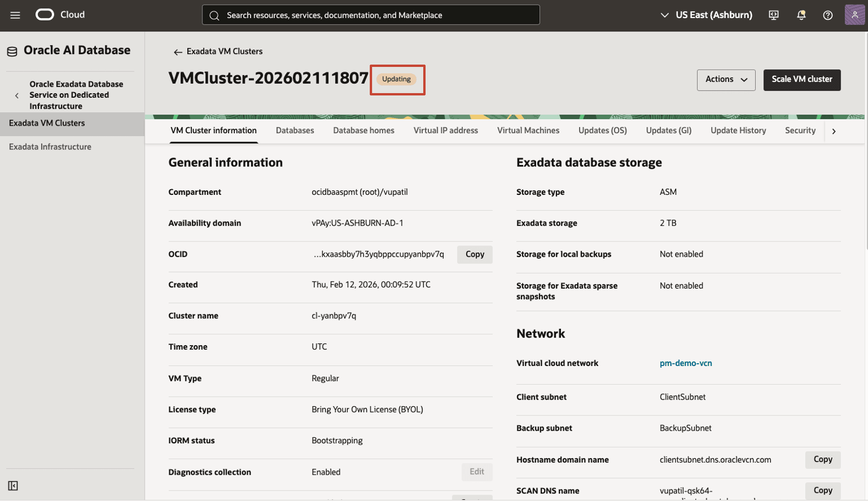Copy the Hostname domain name
Viewport: 868px width, 501px height.
pos(823,460)
